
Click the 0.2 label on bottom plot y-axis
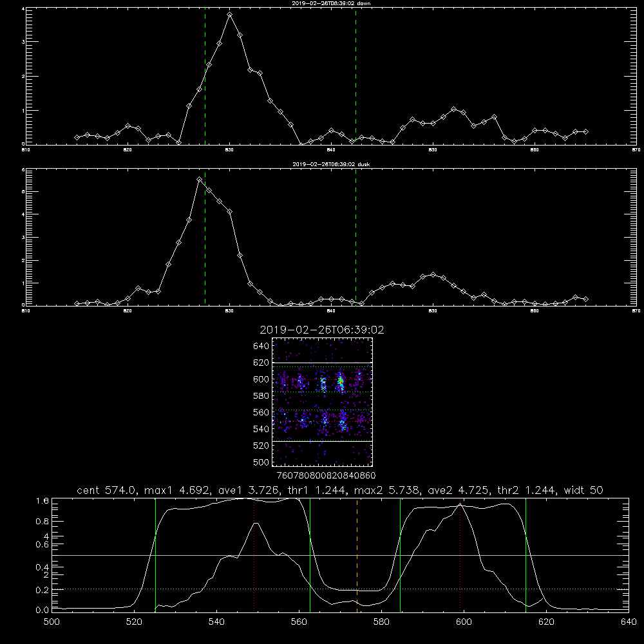43,590
